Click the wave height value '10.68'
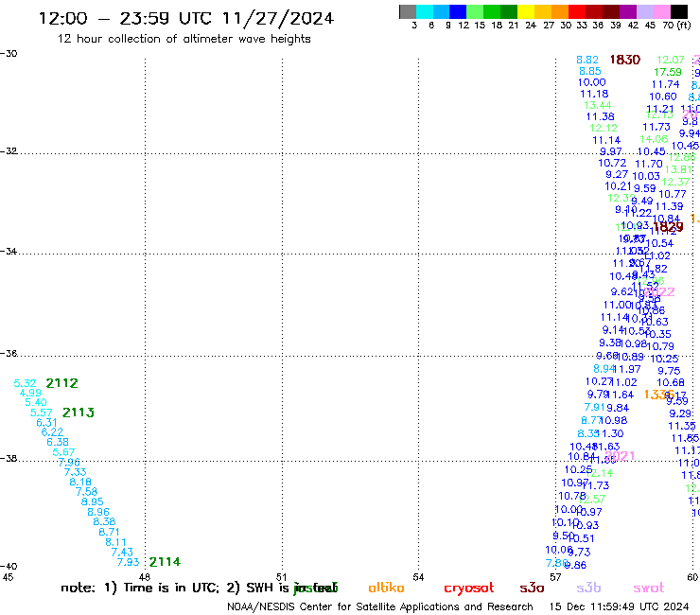The image size is (700, 615). coord(670,383)
